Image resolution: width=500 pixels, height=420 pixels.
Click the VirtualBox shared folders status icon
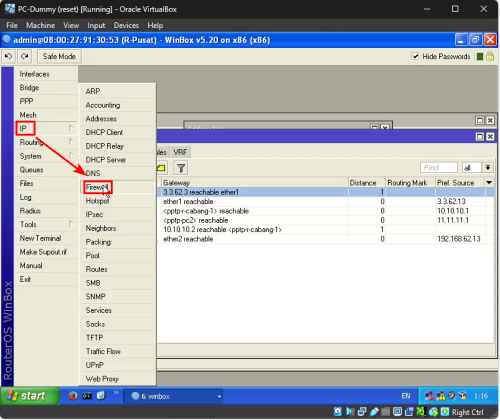386,412
